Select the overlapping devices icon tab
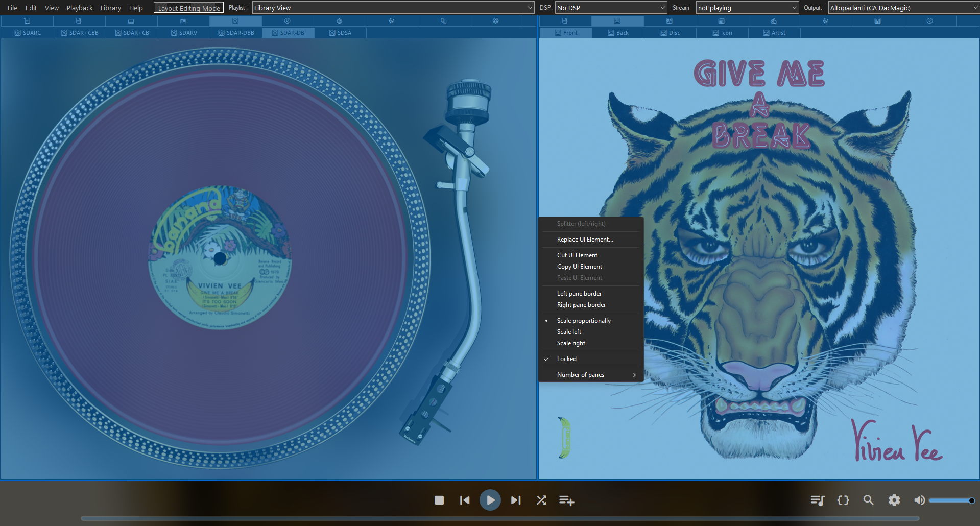980x526 pixels. click(444, 21)
